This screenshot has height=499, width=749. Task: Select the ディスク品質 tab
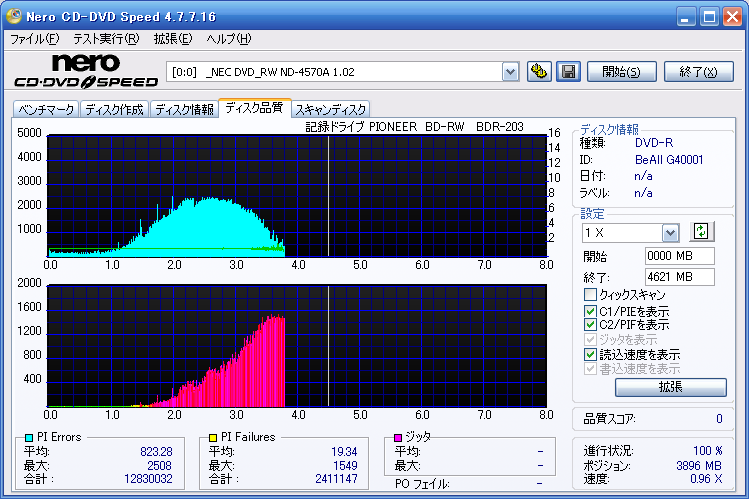tap(255, 107)
